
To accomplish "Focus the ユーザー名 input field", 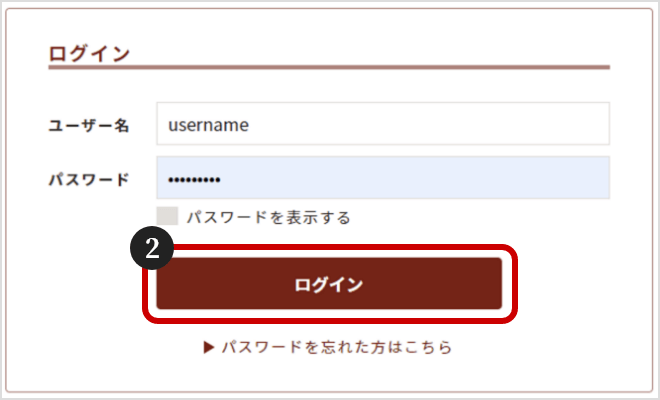I will (x=383, y=123).
